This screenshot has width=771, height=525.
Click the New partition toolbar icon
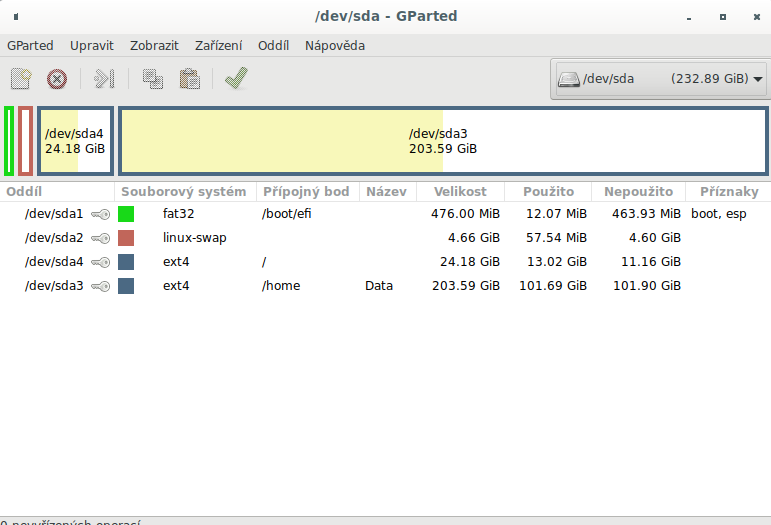[x=21, y=79]
